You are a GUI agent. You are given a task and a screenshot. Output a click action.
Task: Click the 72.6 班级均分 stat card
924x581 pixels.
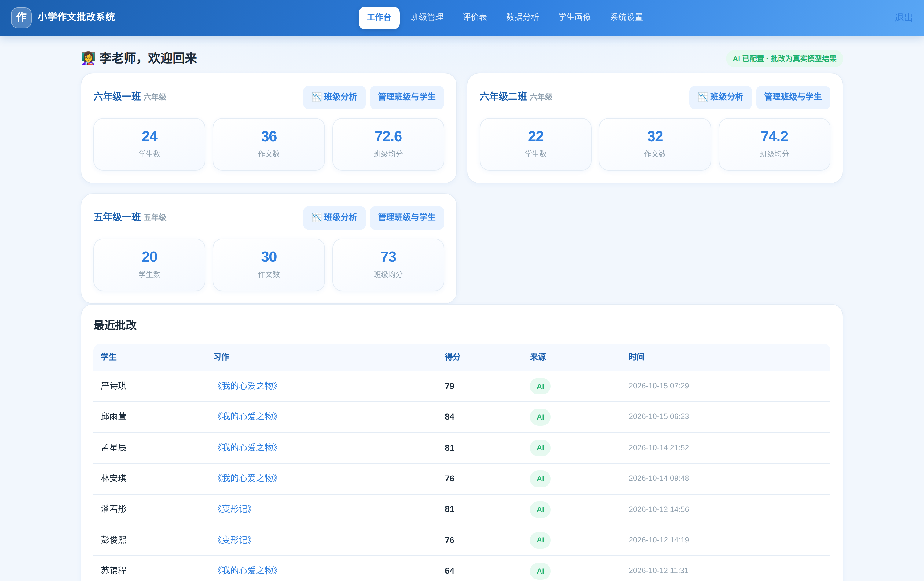point(388,144)
